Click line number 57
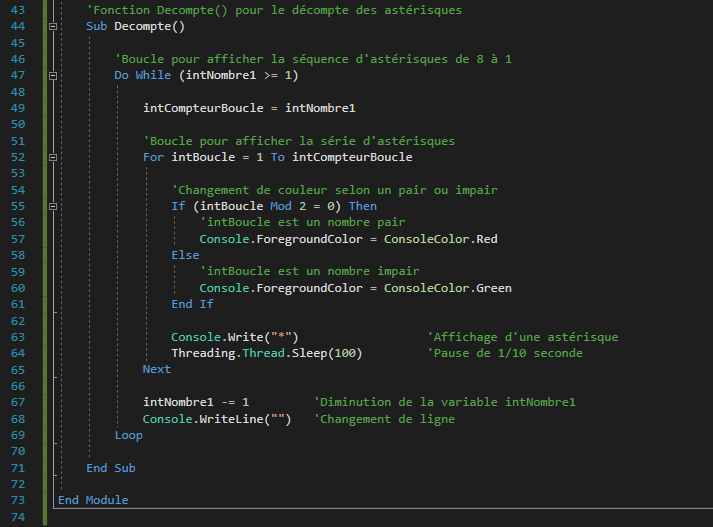The image size is (713, 527). tap(18, 239)
